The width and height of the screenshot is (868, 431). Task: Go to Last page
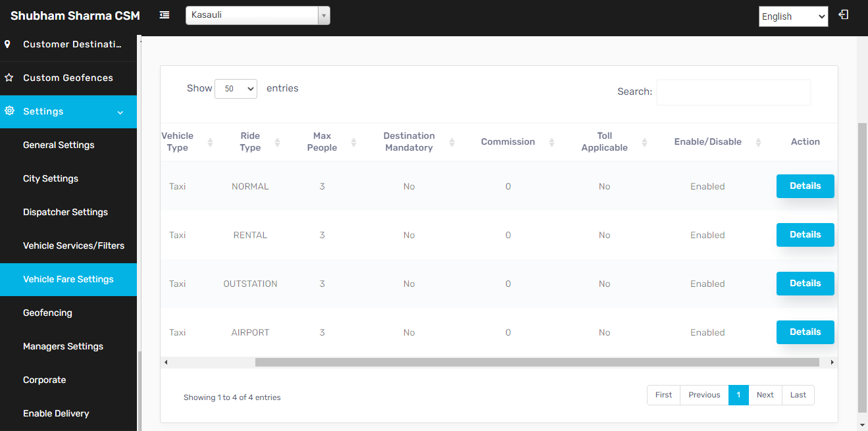tap(798, 395)
